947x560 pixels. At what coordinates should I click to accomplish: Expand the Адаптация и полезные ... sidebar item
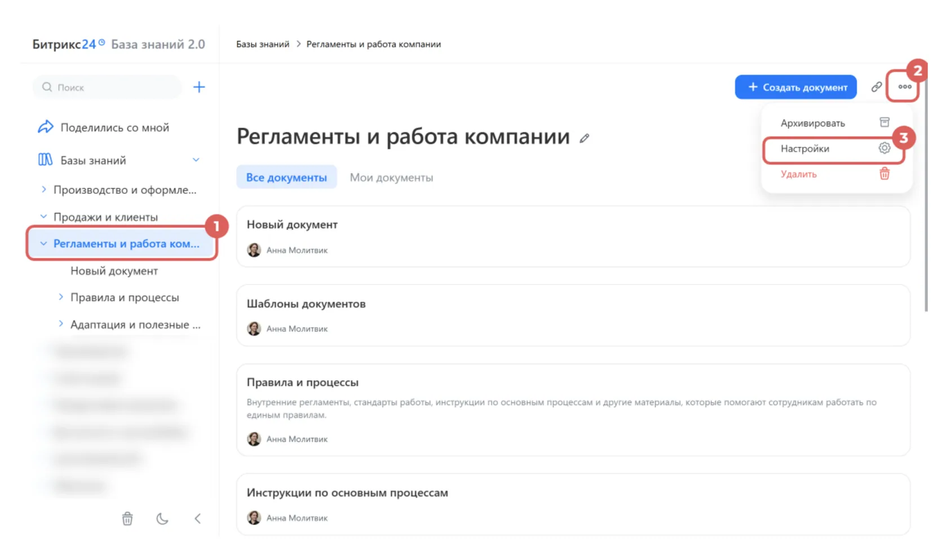[x=61, y=324]
